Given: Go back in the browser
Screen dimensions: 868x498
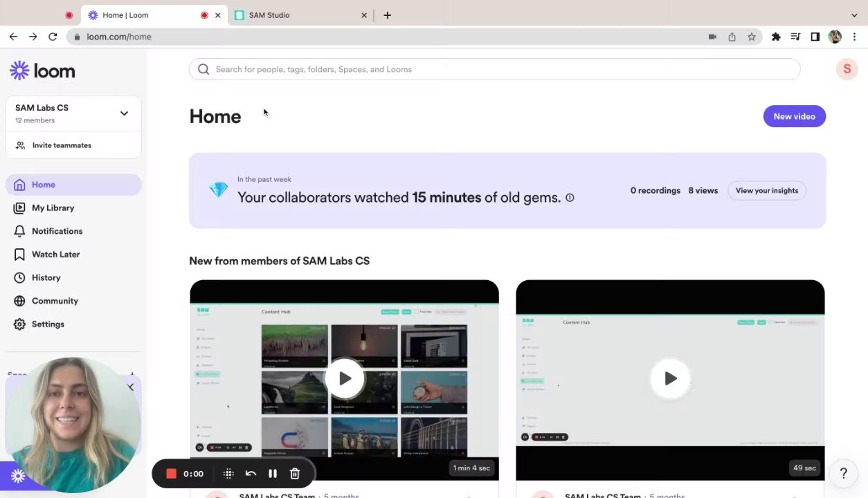Looking at the screenshot, I should [13, 37].
